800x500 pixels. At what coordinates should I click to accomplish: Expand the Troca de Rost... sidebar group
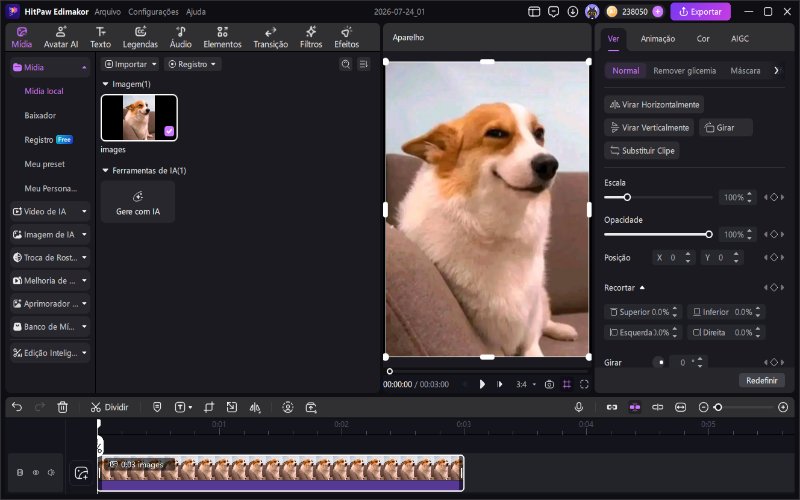tap(50, 258)
